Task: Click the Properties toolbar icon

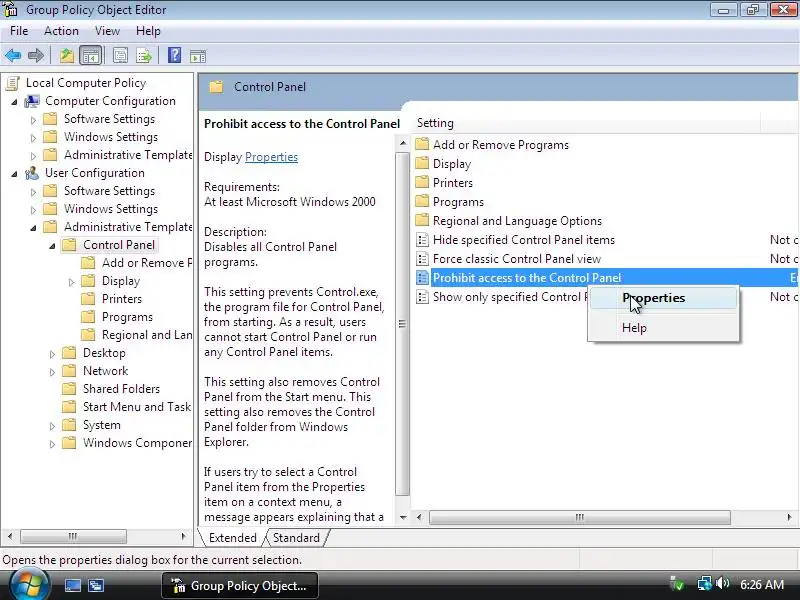Action: (120, 55)
